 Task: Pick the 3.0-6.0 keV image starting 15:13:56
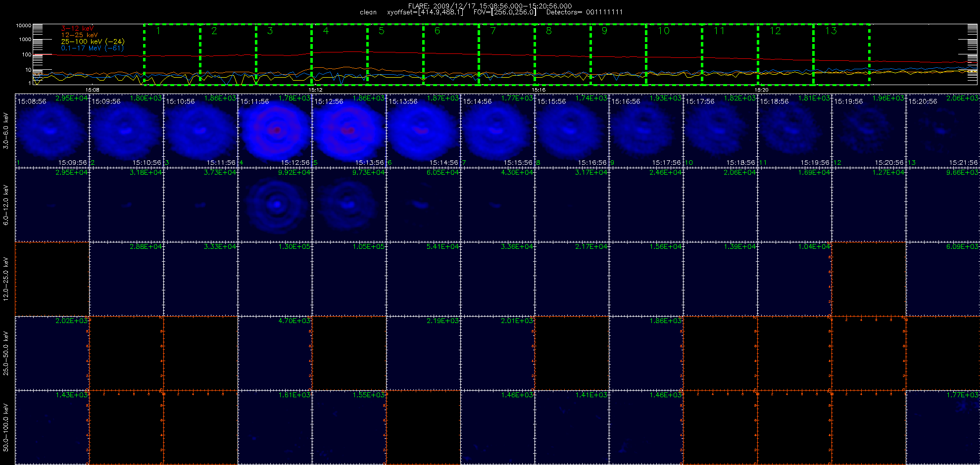424,131
